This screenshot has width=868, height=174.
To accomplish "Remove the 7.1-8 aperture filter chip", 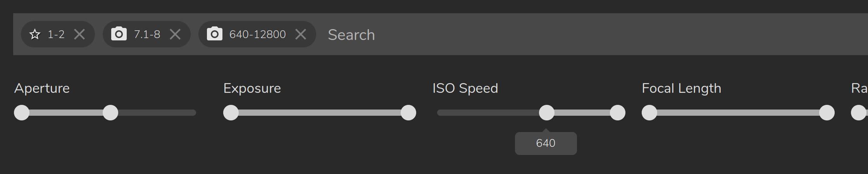I will pos(175,35).
